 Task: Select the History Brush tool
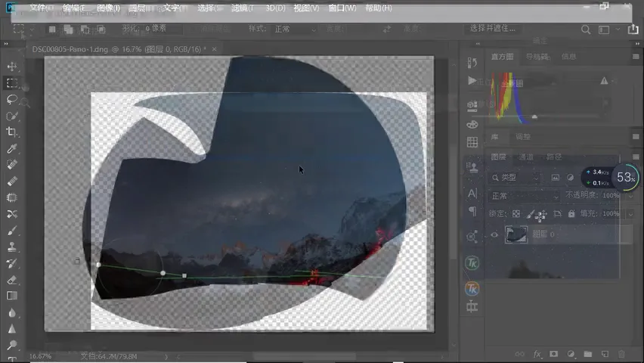(11, 263)
